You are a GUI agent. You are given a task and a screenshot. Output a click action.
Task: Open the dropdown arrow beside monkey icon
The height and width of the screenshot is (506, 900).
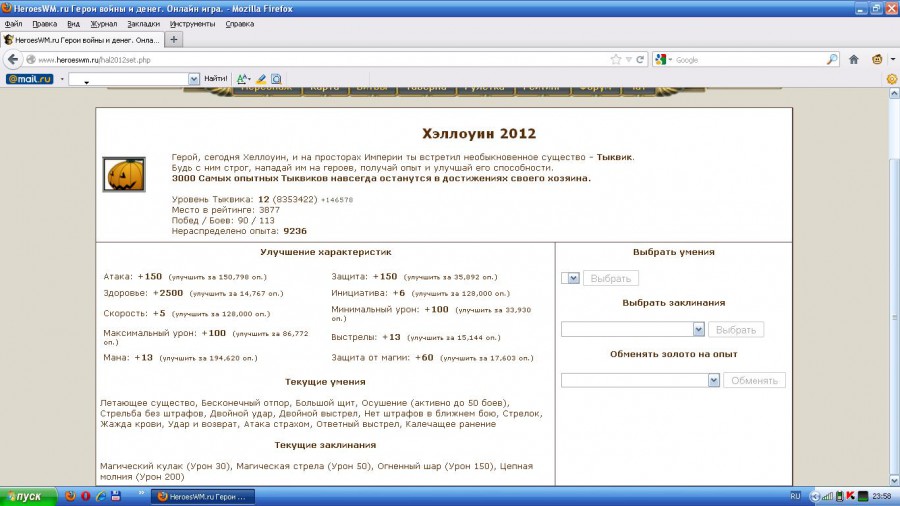[x=893, y=59]
